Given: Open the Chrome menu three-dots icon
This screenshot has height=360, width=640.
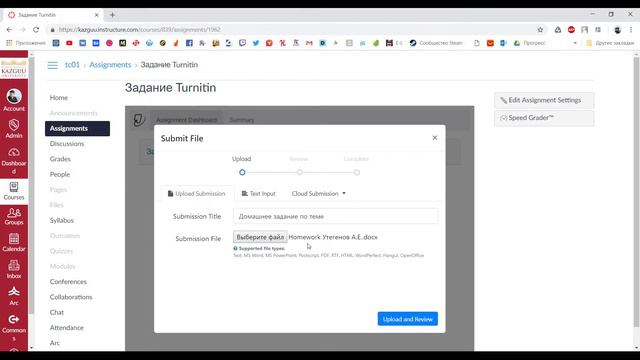Looking at the screenshot, I should [631, 30].
